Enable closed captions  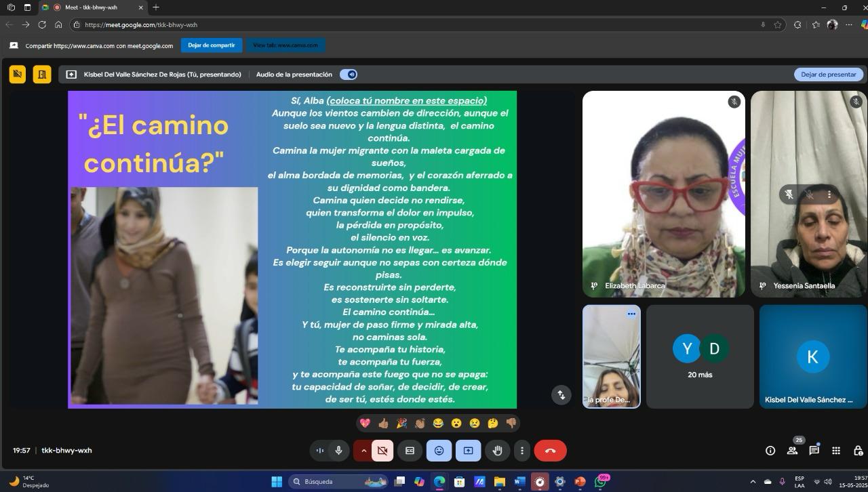[410, 451]
